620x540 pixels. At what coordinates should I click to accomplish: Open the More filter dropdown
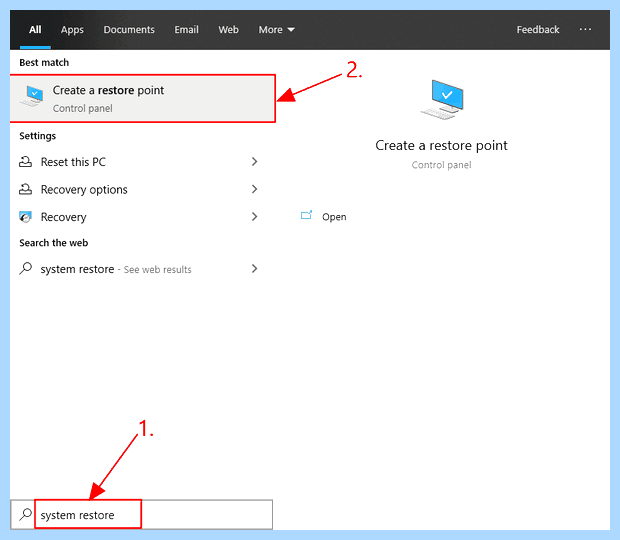pyautogui.click(x=276, y=30)
